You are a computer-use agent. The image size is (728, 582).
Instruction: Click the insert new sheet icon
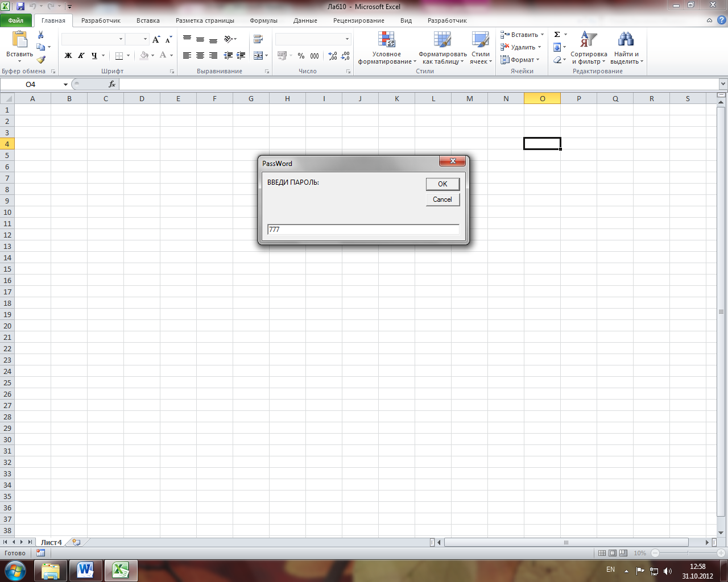pyautogui.click(x=76, y=542)
